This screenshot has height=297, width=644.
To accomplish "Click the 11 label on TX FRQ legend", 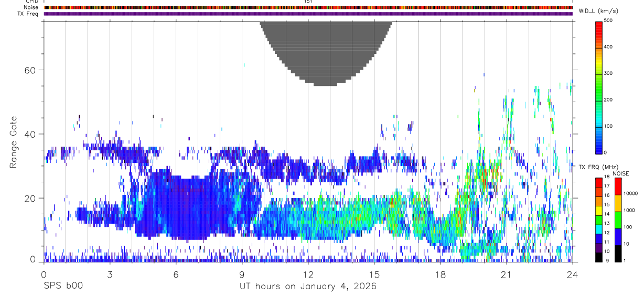I will (x=607, y=242).
